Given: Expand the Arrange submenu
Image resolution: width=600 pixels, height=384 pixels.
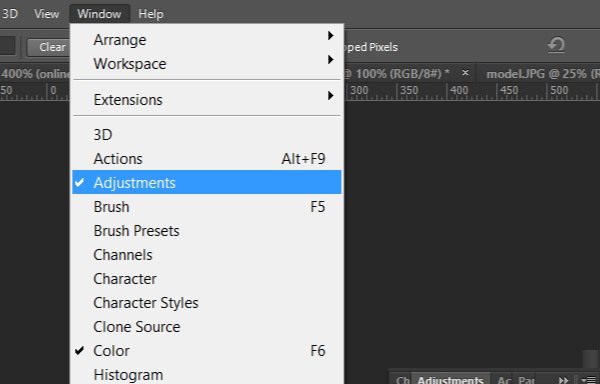Looking at the screenshot, I should [x=207, y=40].
